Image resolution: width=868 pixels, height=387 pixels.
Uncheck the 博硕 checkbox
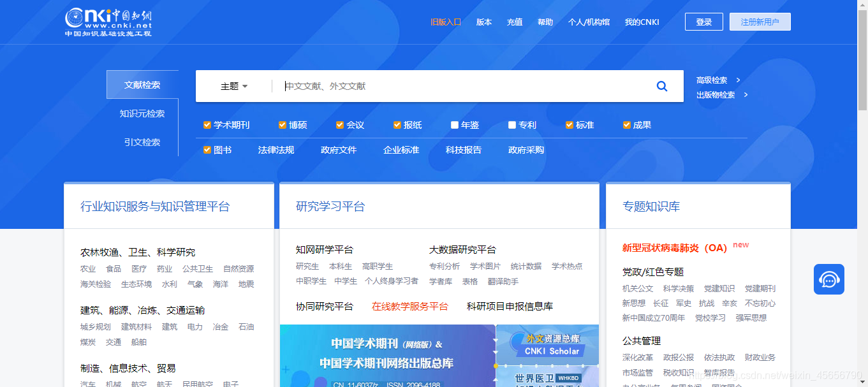[283, 125]
